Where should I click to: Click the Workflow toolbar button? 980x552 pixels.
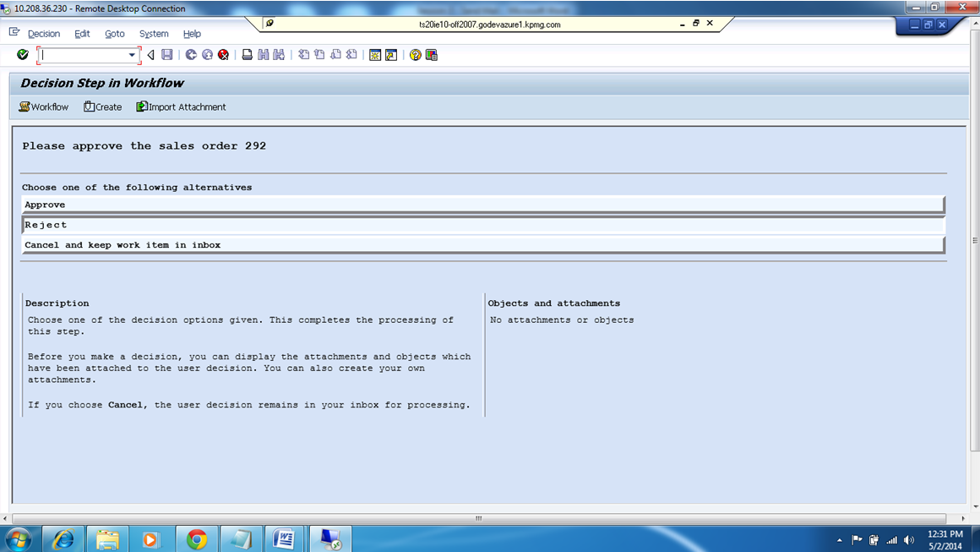pos(42,107)
